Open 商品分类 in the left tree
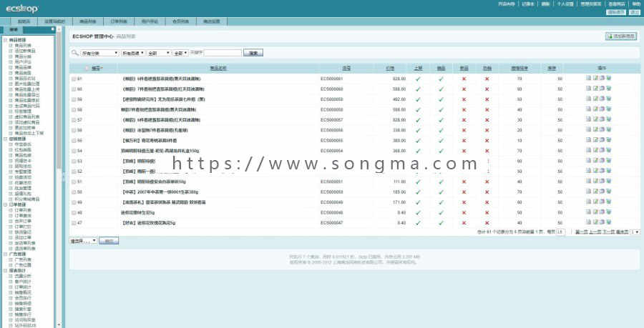Image resolution: width=644 pixels, height=328 pixels. pos(23,56)
